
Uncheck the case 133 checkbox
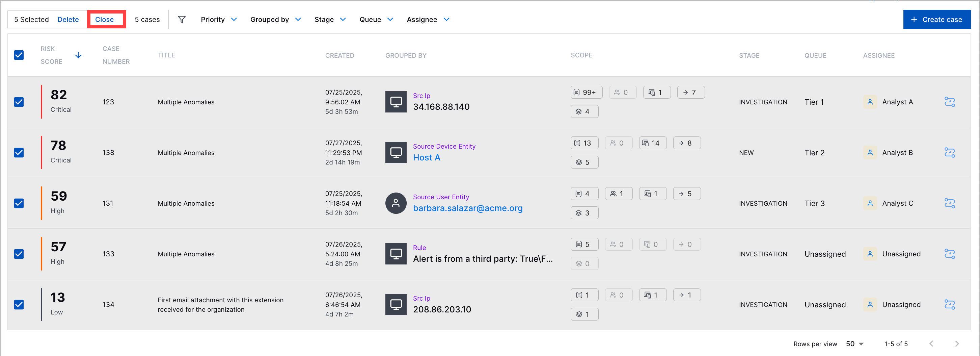click(19, 254)
